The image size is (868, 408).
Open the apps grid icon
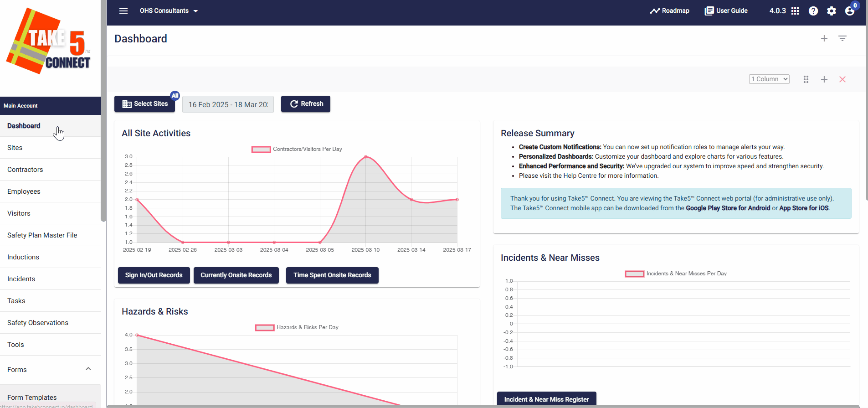click(x=795, y=11)
